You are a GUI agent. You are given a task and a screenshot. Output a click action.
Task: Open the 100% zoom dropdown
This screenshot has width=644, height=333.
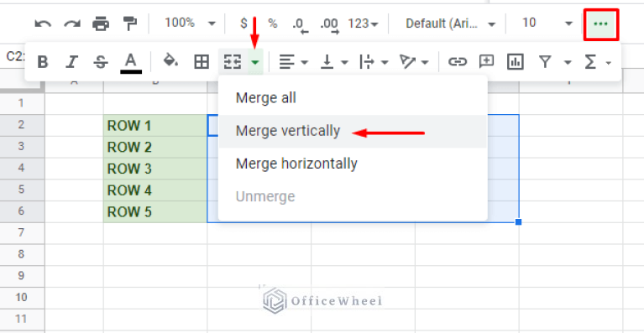point(190,23)
